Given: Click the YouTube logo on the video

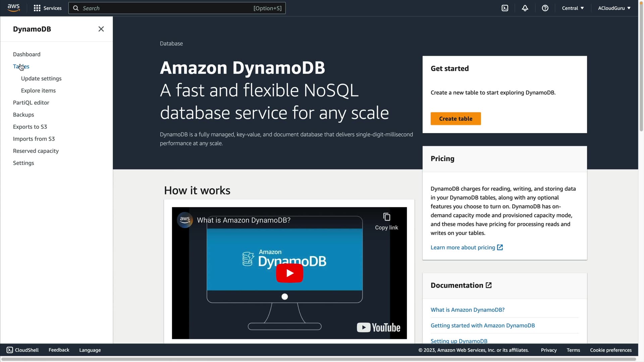Looking at the screenshot, I should coord(378,327).
